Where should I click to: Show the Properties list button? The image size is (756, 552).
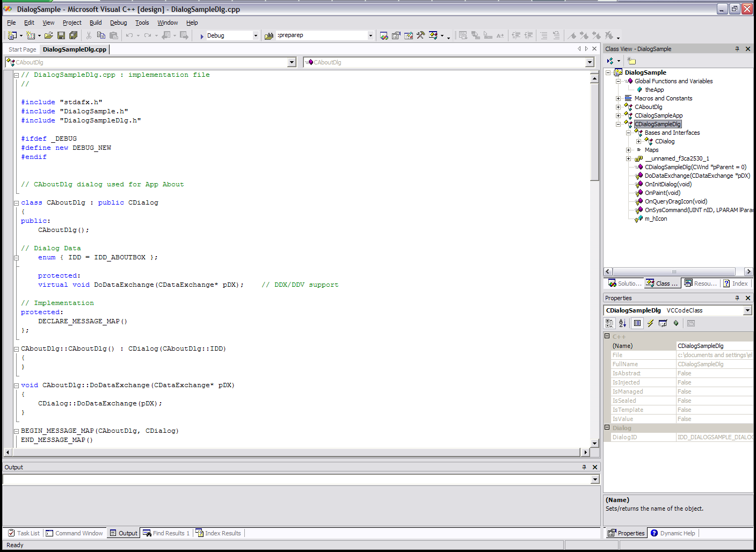click(637, 323)
